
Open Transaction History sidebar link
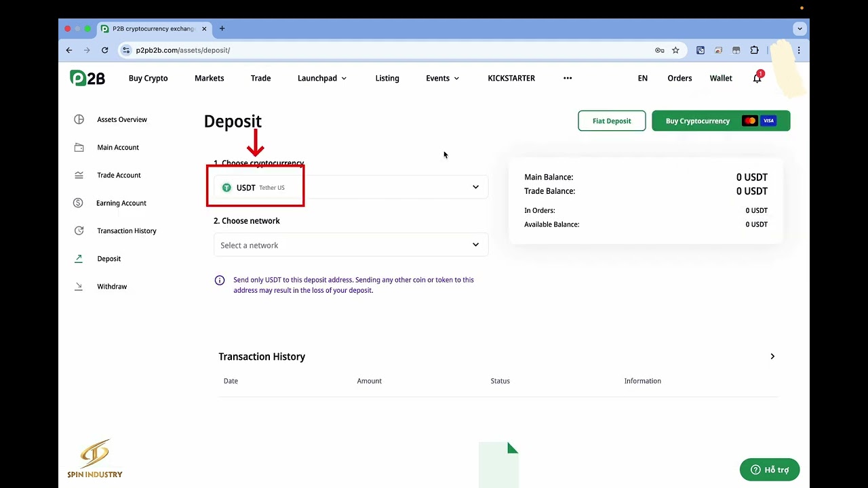[127, 230]
